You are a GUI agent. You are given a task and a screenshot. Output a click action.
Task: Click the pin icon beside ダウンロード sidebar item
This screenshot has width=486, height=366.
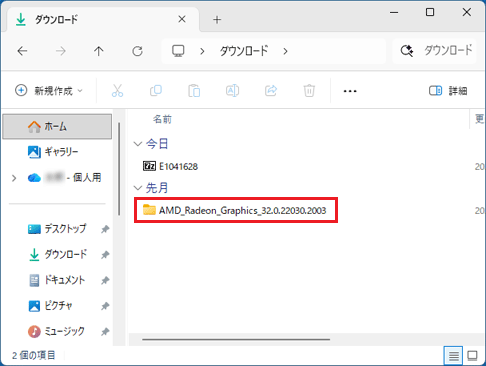[105, 255]
